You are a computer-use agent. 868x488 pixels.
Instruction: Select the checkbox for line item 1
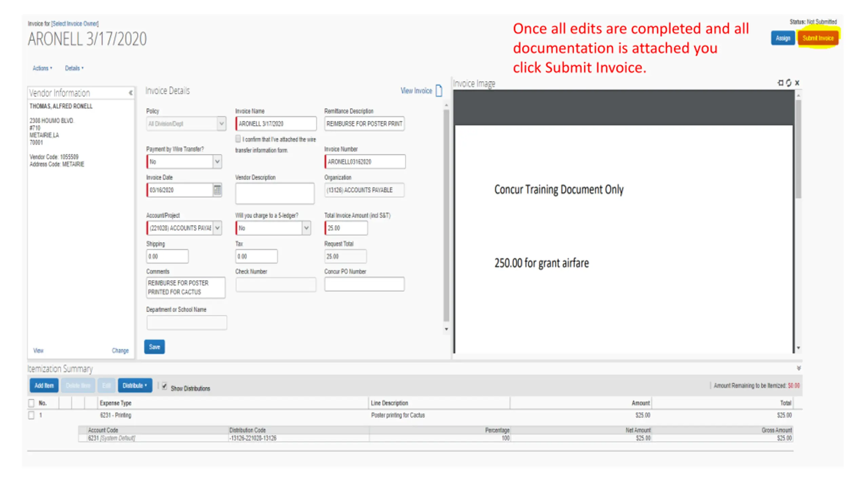31,415
